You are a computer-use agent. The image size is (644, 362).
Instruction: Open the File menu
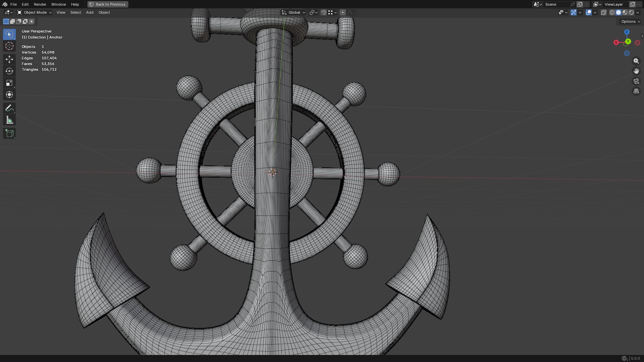(13, 4)
